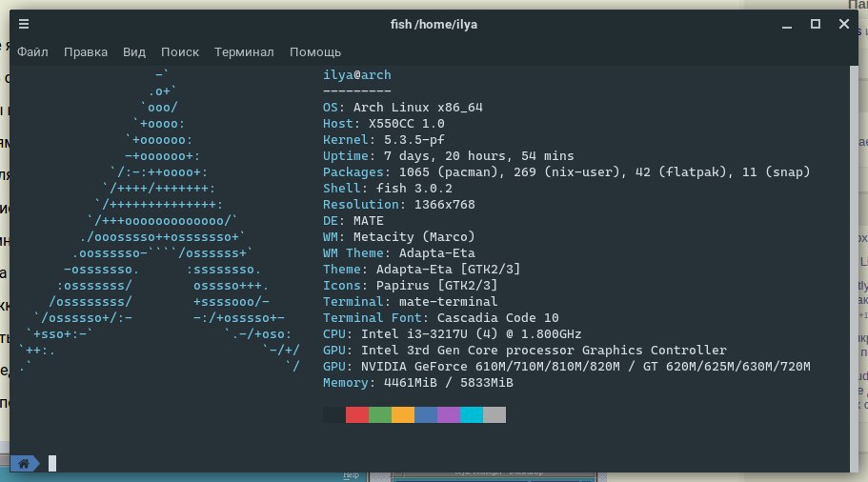Open the hamburger menu in the title bar

coord(24,24)
